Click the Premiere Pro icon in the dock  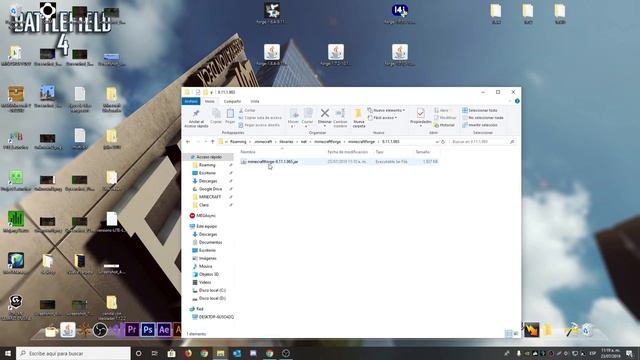131,329
